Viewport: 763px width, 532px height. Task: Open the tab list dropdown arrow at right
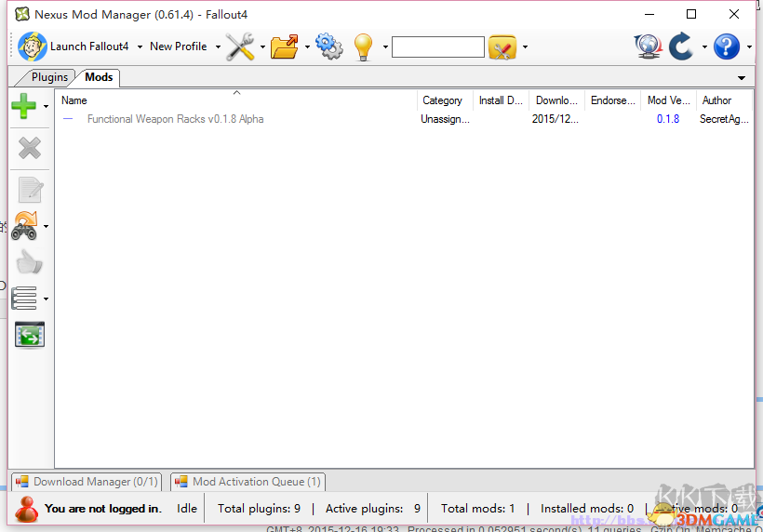742,78
